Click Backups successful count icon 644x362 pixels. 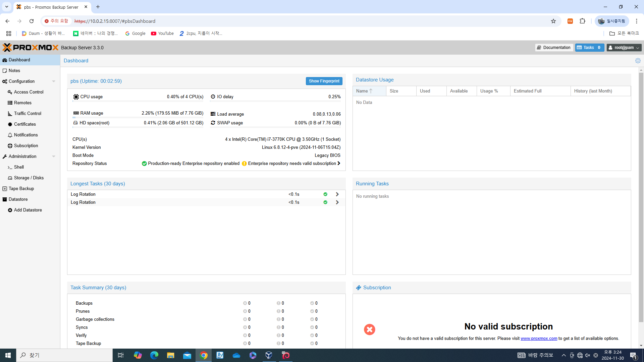point(312,303)
